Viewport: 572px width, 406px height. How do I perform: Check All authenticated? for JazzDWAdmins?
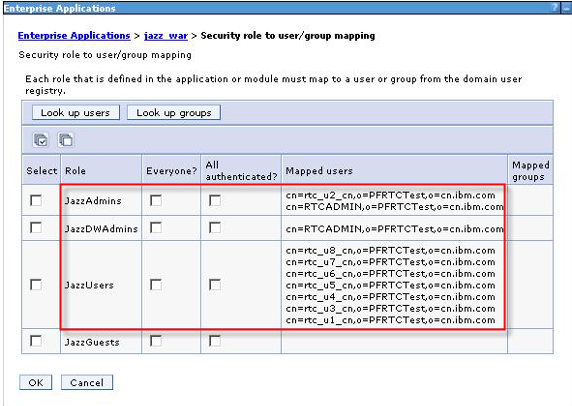(215, 228)
